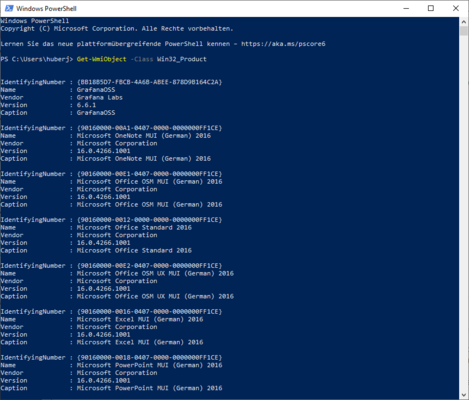Close the Windows PowerShell window
Screen dimensions: 469x400
[456, 8]
